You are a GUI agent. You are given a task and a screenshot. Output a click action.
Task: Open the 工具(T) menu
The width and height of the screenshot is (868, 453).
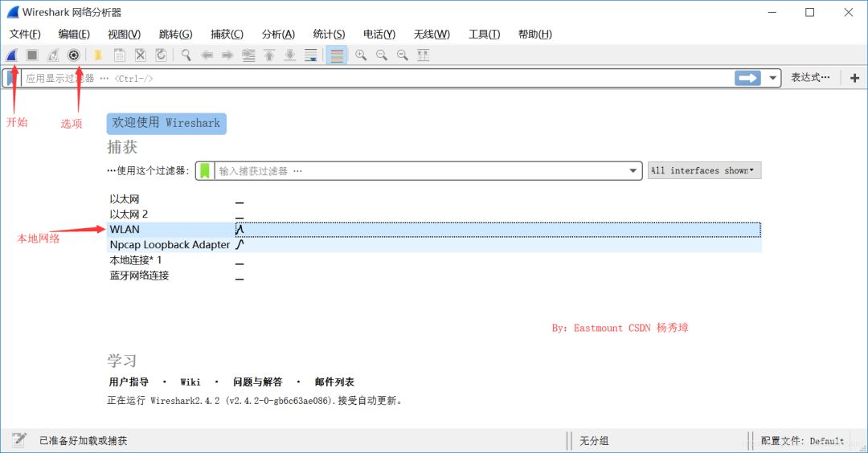point(485,35)
